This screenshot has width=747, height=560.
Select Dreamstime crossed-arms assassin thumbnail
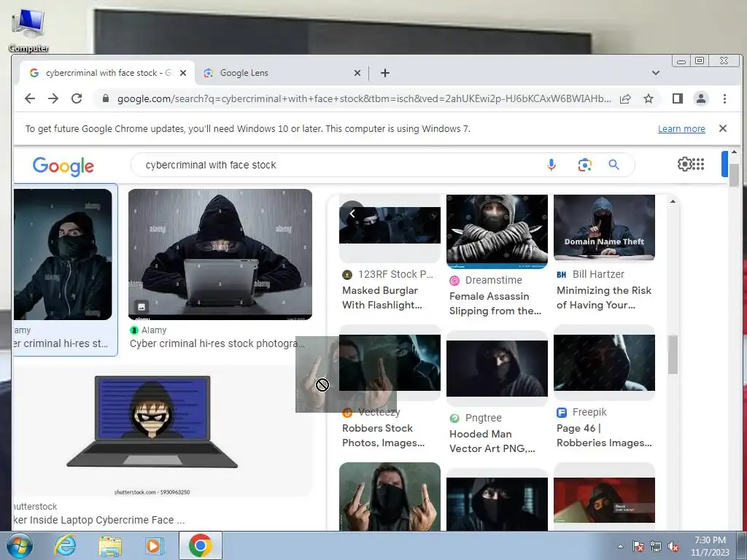click(497, 231)
